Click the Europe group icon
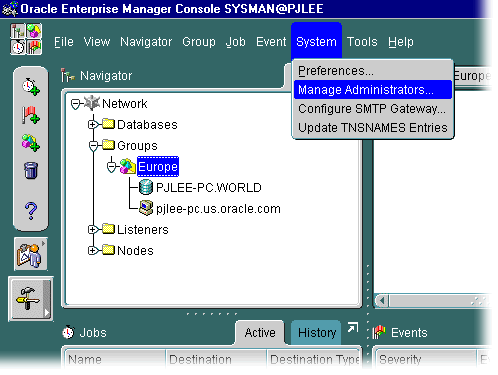 [x=127, y=166]
